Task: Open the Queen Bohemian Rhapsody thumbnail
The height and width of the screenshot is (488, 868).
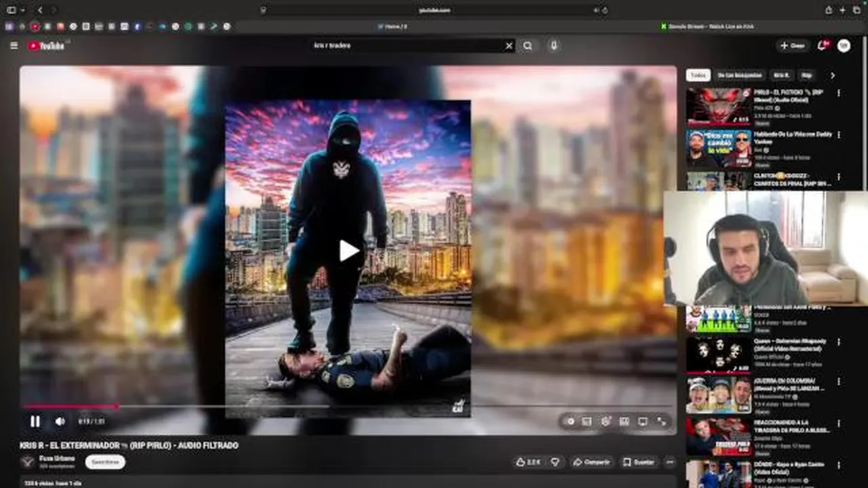Action: click(x=718, y=354)
